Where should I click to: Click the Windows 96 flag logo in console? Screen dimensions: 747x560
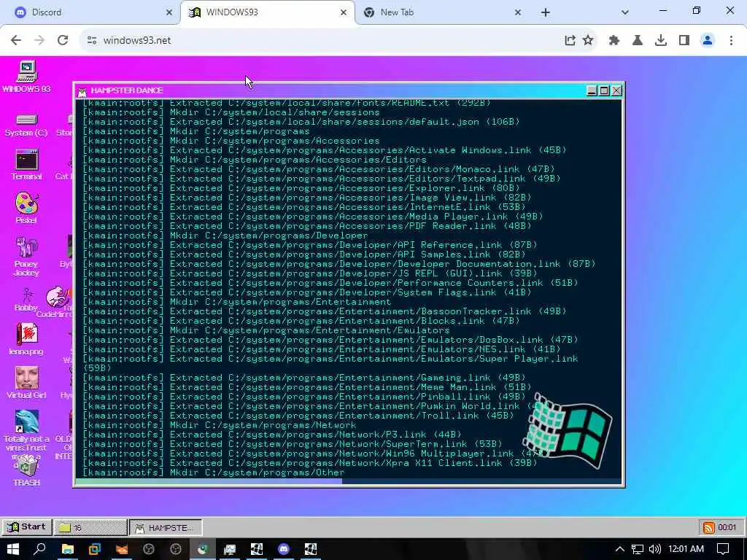click(567, 431)
